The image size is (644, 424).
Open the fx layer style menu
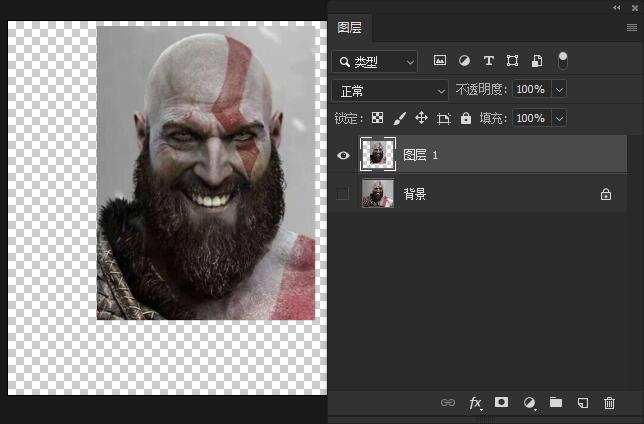point(475,403)
